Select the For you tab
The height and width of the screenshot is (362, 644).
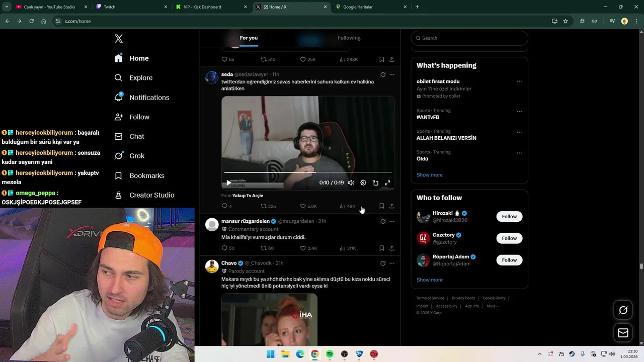pos(249,38)
